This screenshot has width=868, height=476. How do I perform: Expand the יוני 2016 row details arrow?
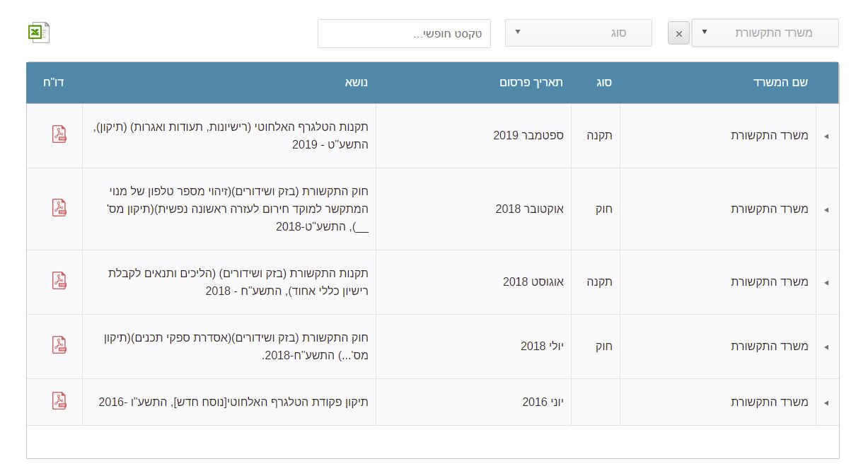pos(826,403)
